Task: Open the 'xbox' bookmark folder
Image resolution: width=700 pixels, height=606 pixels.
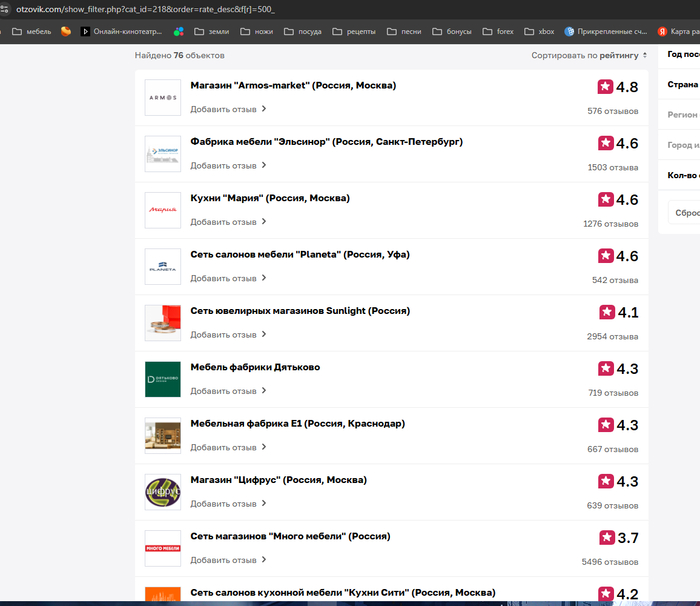Action: 539,31
